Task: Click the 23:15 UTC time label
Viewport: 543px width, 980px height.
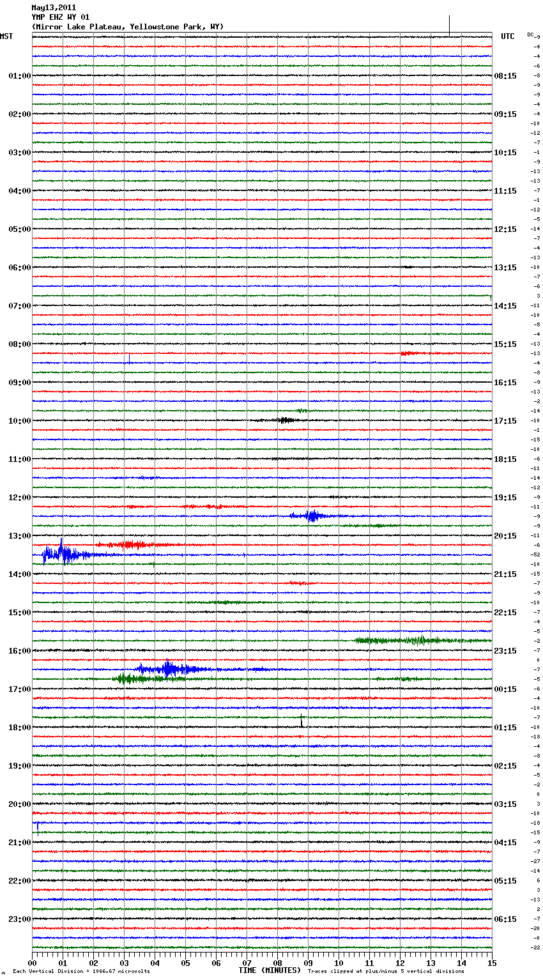Action: coord(505,651)
